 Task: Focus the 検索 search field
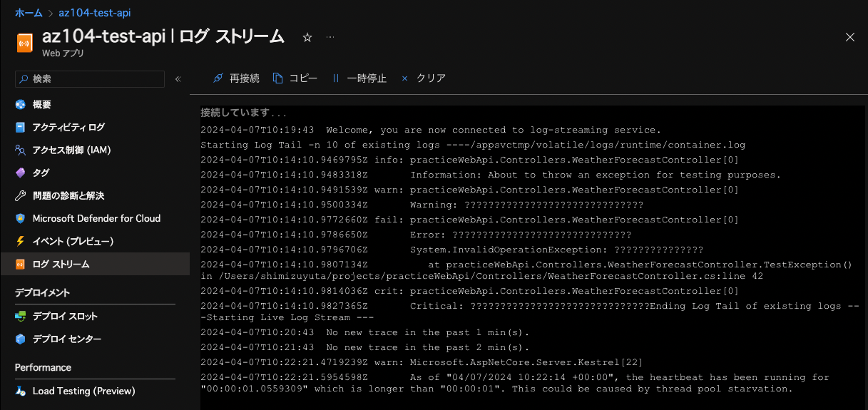point(90,78)
